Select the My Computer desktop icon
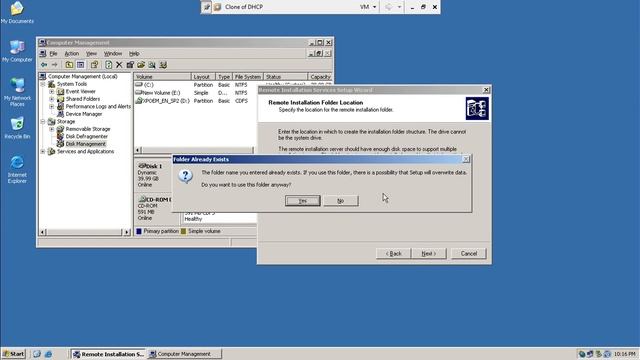Viewport: 640px width, 360px height. point(17,51)
